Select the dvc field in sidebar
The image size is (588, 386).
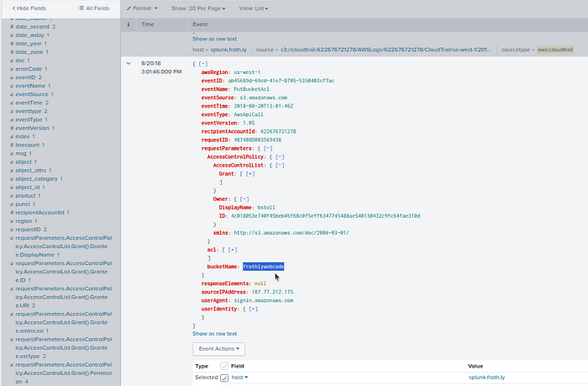[x=20, y=61]
